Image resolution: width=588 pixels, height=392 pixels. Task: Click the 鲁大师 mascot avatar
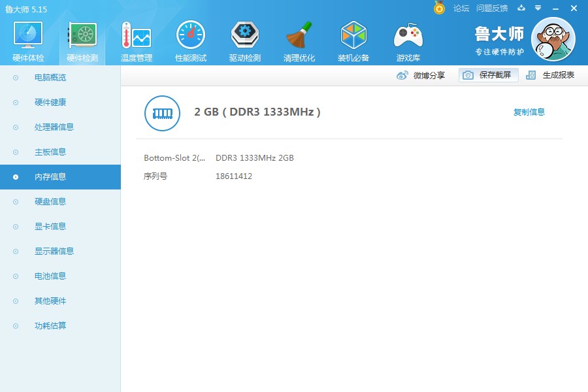(x=553, y=39)
